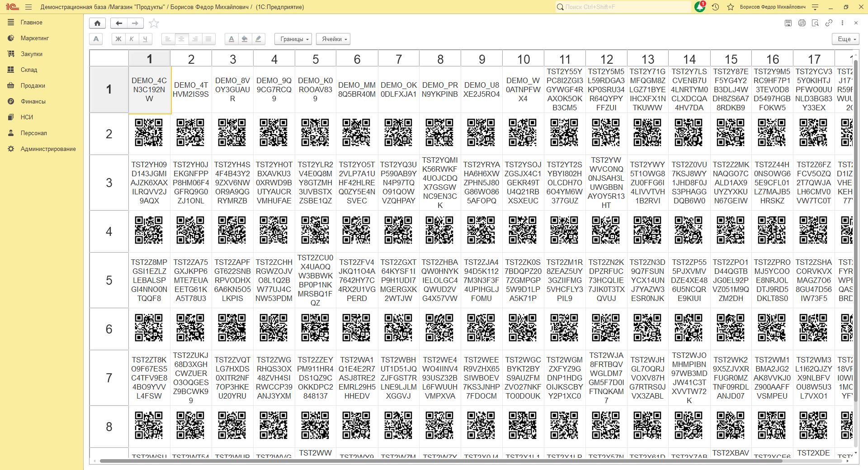Add the page to favorites with the star
The image size is (868, 470).
click(154, 23)
